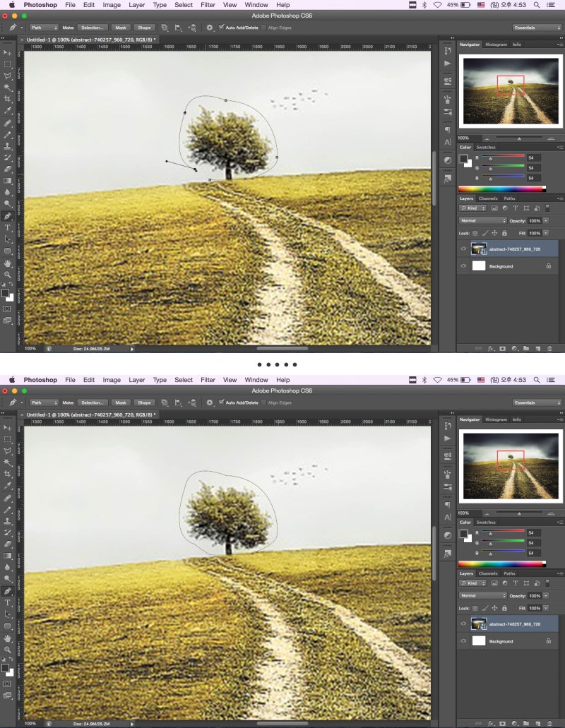Swap foreground and background colors in upper window
The width and height of the screenshot is (565, 728).
[11, 284]
